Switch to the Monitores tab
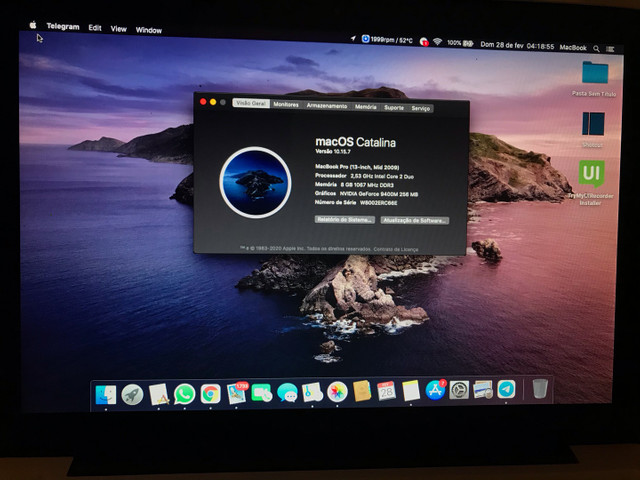 (286, 104)
